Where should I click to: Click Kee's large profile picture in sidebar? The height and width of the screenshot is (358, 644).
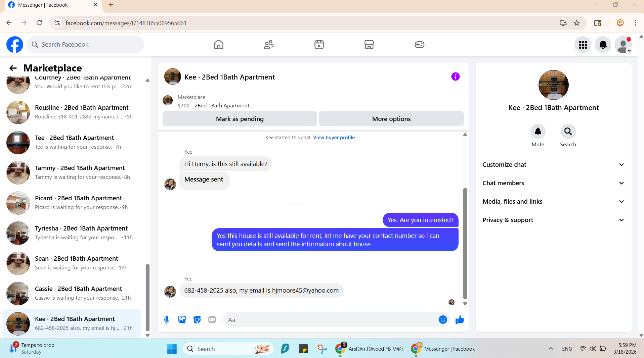click(x=553, y=85)
